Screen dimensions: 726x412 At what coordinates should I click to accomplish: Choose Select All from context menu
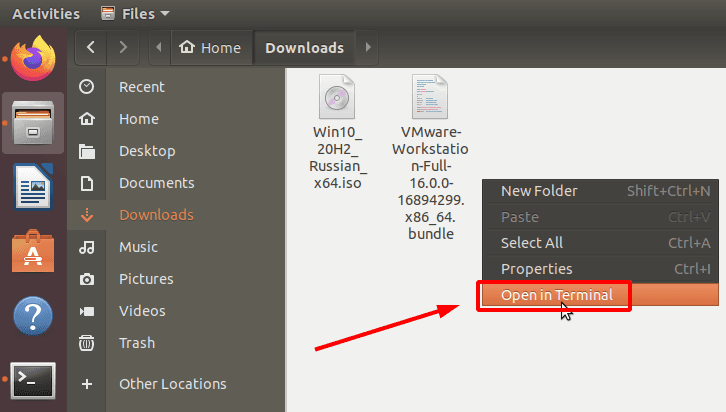[601, 243]
